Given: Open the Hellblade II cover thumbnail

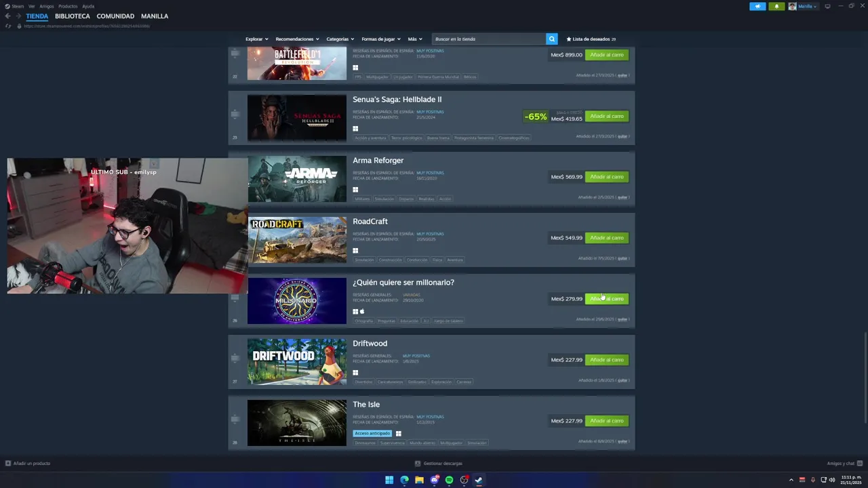Looking at the screenshot, I should [x=297, y=118].
